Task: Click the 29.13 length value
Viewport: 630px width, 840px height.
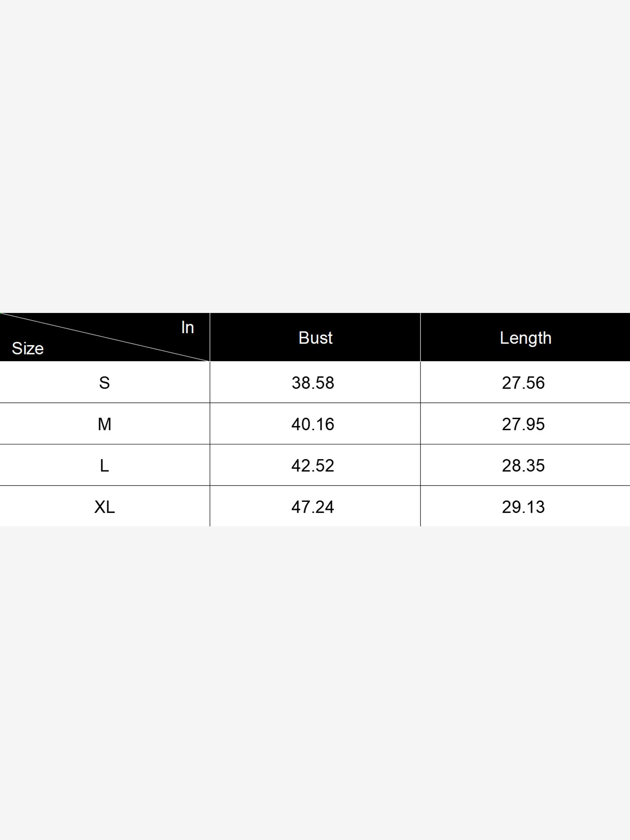Action: click(x=523, y=507)
